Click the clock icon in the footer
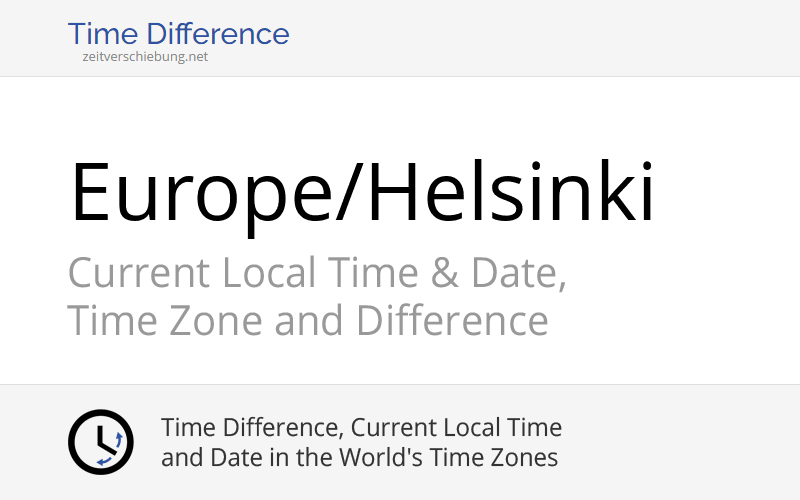This screenshot has width=800, height=500. point(101,442)
